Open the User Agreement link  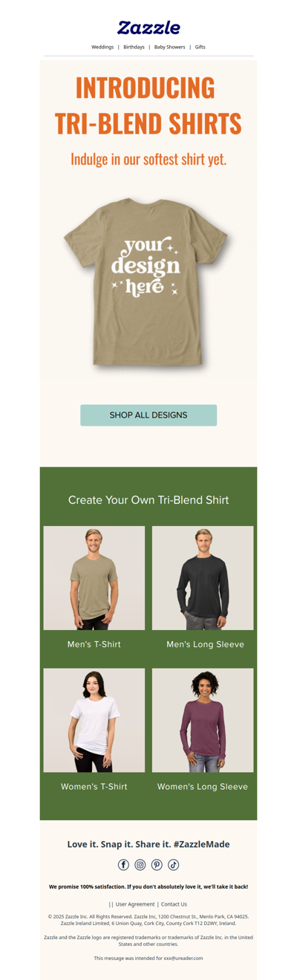click(135, 904)
